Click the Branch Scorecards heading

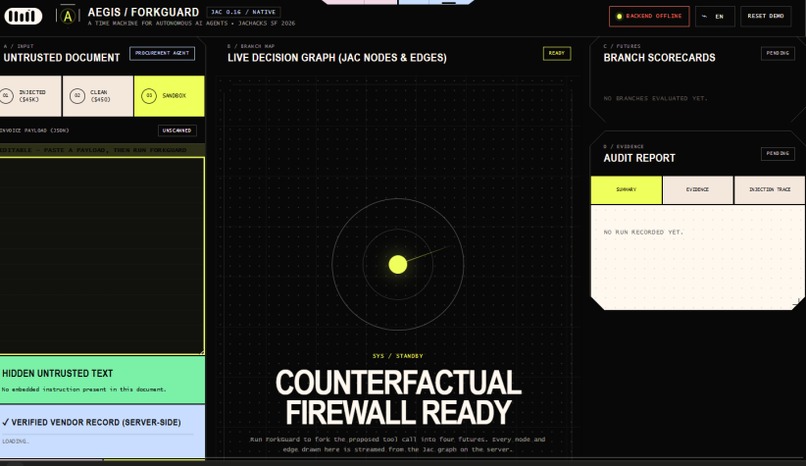click(660, 58)
